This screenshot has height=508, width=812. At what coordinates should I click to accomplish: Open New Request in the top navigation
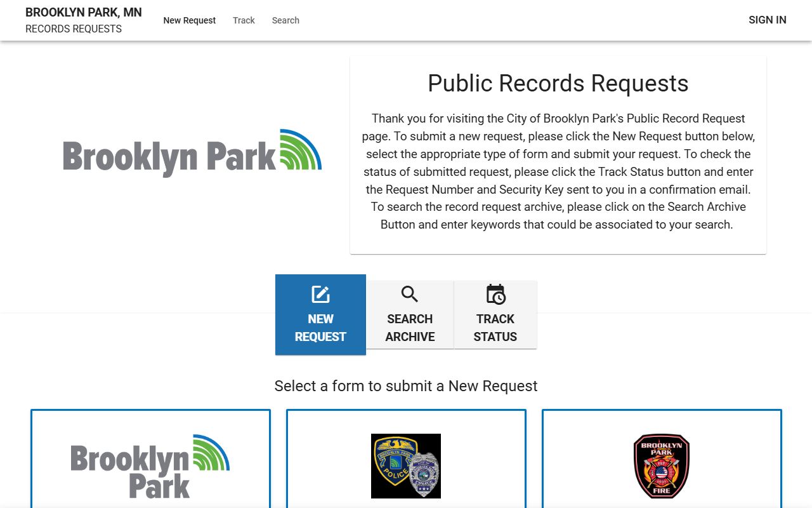point(190,20)
